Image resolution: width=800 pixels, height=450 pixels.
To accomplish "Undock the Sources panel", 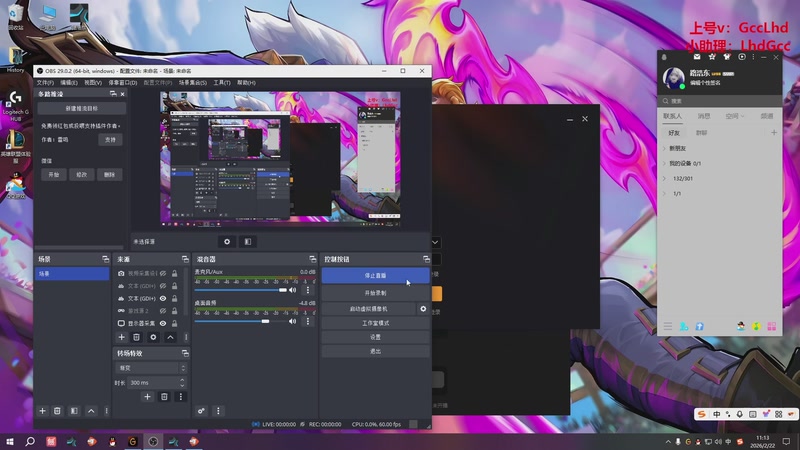I will [185, 259].
